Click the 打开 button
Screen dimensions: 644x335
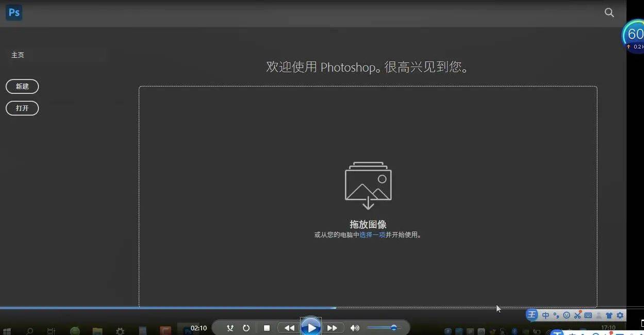[x=22, y=108]
